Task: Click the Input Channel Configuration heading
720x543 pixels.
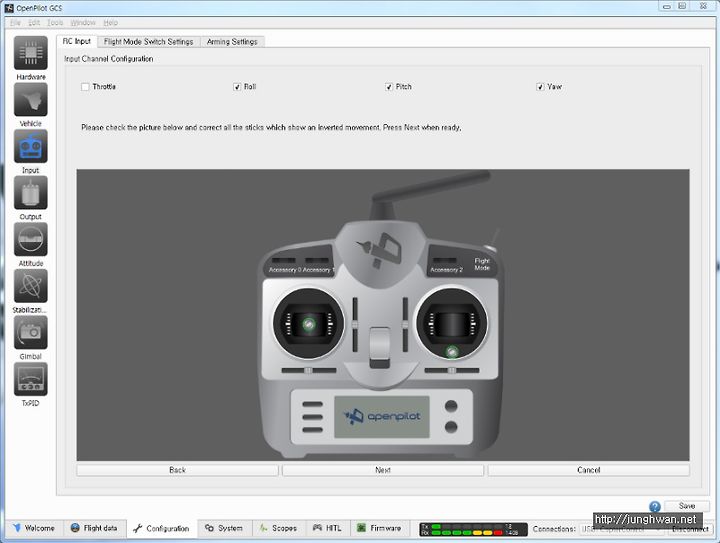Action: tap(109, 59)
